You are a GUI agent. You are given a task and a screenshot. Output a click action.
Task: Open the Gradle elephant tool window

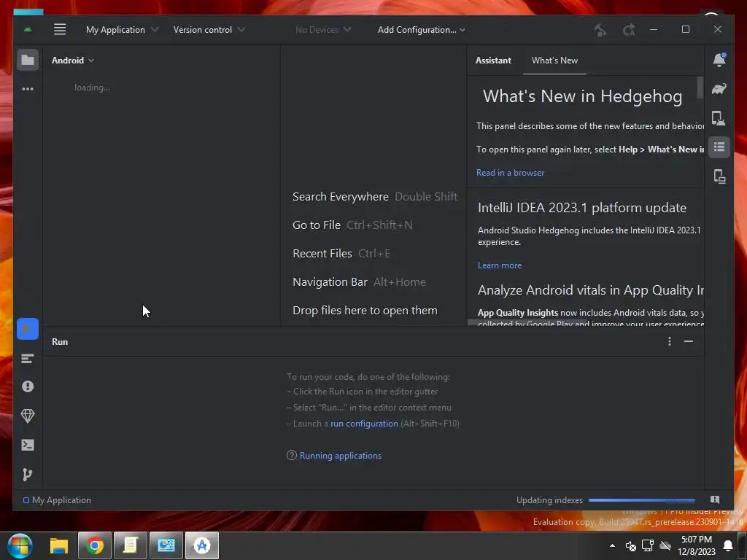(x=719, y=89)
